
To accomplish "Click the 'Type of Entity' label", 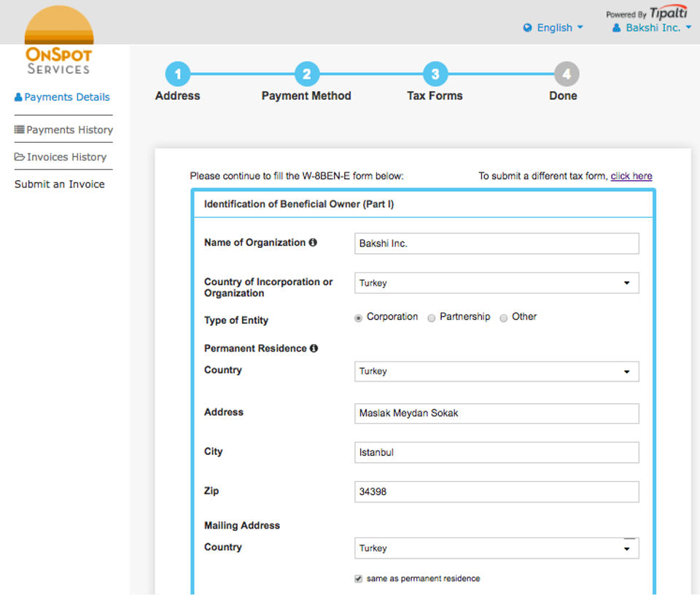I will [x=236, y=320].
